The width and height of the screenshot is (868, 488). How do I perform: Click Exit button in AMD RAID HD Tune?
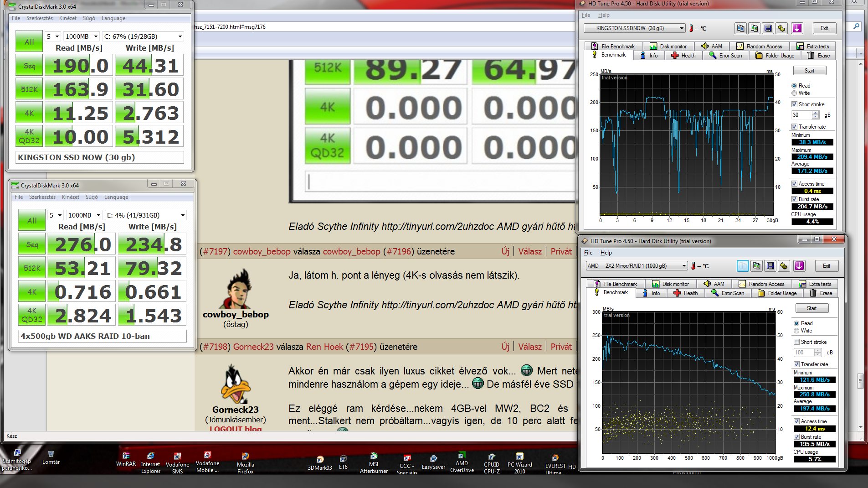click(826, 266)
